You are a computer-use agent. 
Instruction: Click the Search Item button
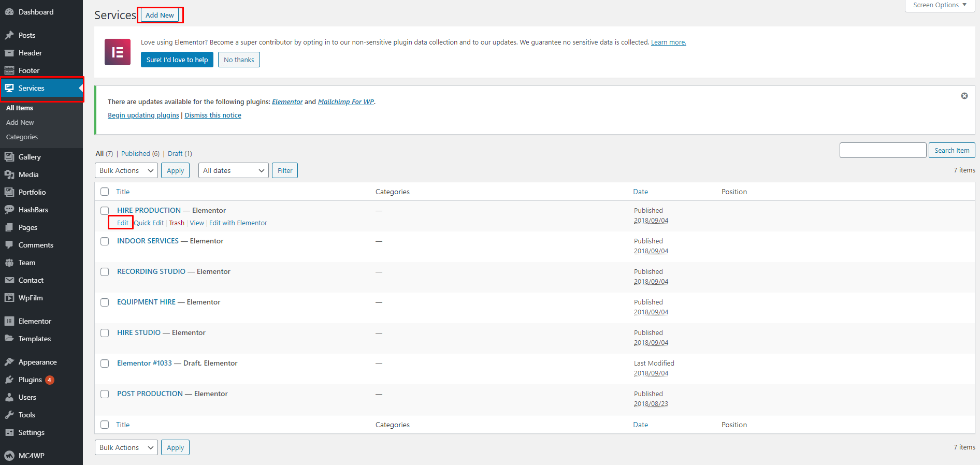[x=952, y=150]
